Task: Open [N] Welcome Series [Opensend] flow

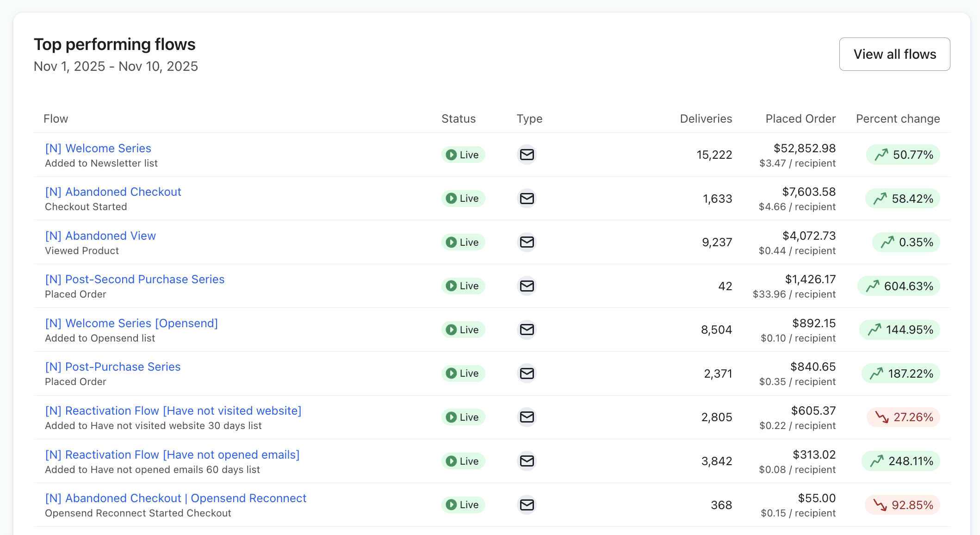Action: (x=131, y=323)
